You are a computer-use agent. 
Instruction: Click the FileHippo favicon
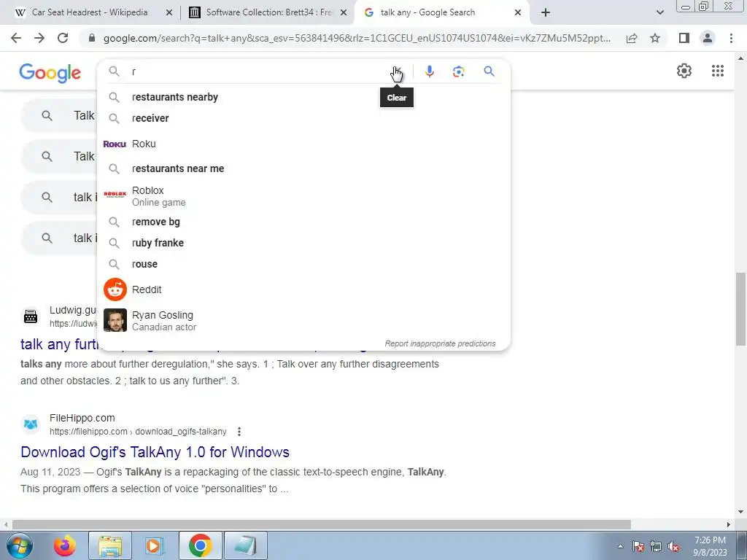click(31, 424)
